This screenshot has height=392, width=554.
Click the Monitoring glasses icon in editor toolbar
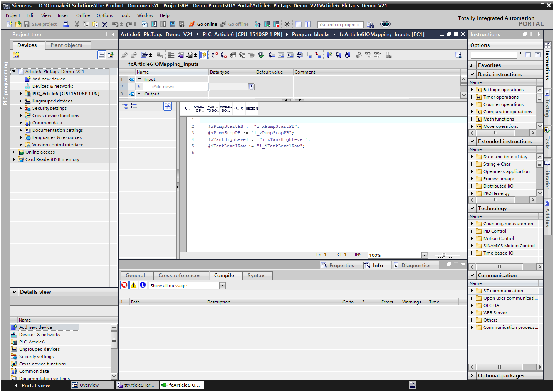[x=368, y=55]
